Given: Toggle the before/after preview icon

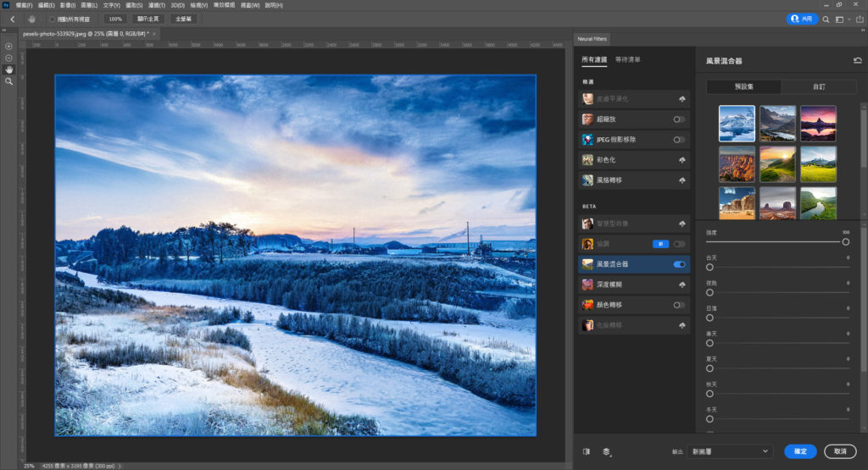Looking at the screenshot, I should click(587, 451).
